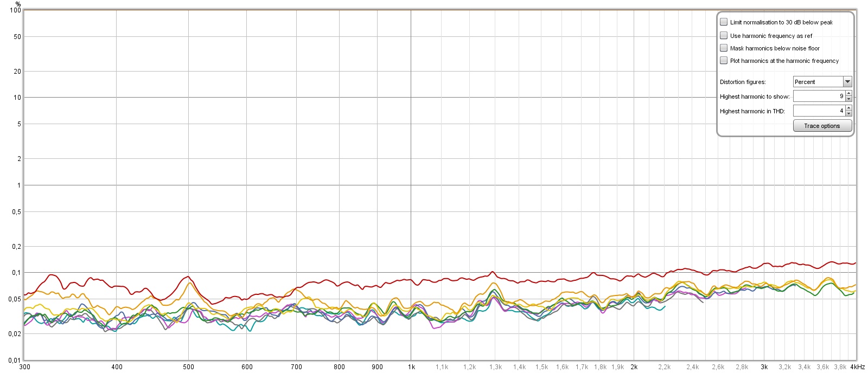
Task: Click the Distortion figures label text
Action: coord(743,82)
